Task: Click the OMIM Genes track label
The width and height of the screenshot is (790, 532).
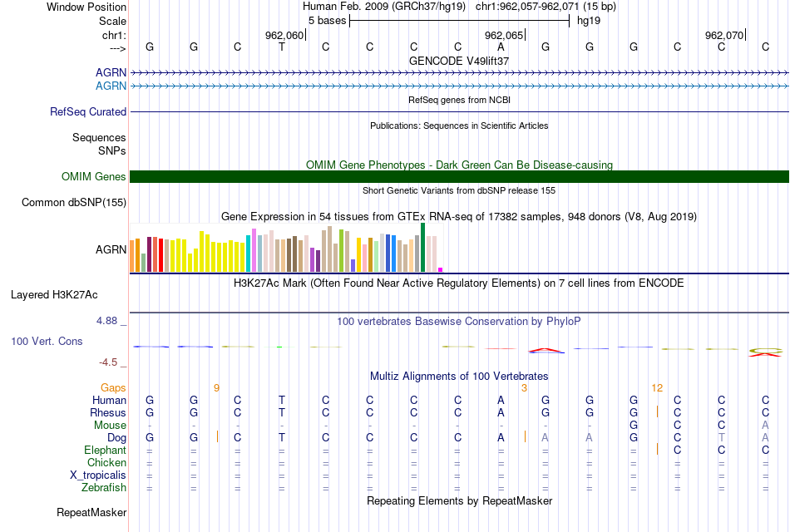Action: coord(93,177)
